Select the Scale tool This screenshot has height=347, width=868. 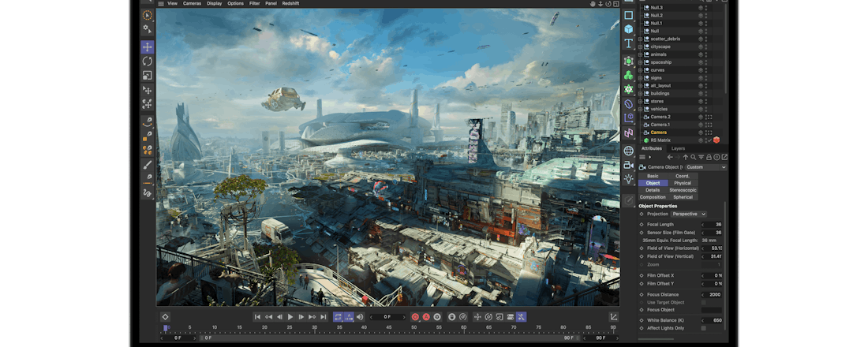coord(148,75)
